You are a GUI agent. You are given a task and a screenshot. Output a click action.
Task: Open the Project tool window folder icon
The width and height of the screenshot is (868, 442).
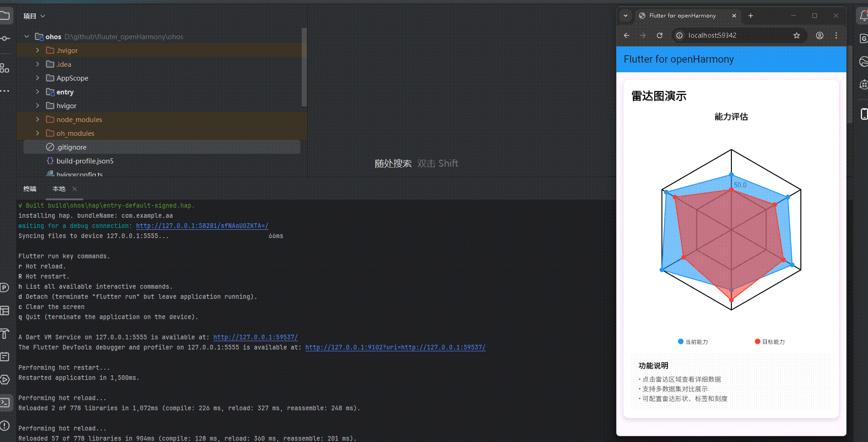[5, 16]
